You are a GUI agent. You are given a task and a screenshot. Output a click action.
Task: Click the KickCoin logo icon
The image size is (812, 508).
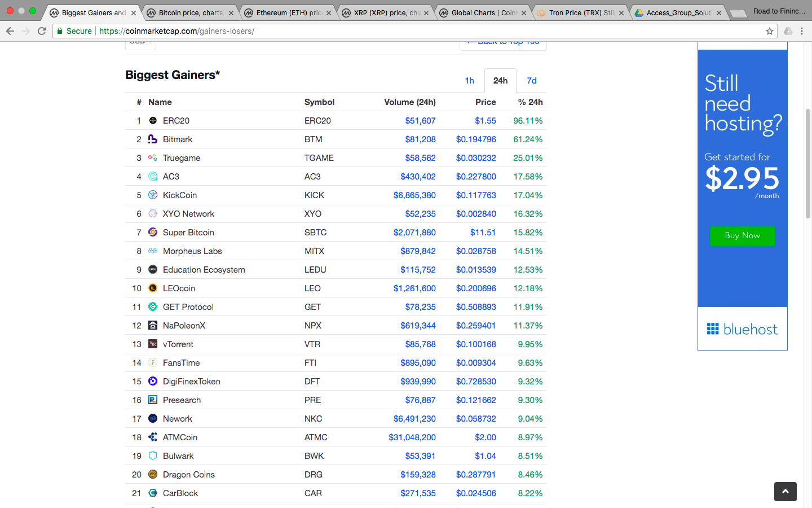[x=153, y=195]
